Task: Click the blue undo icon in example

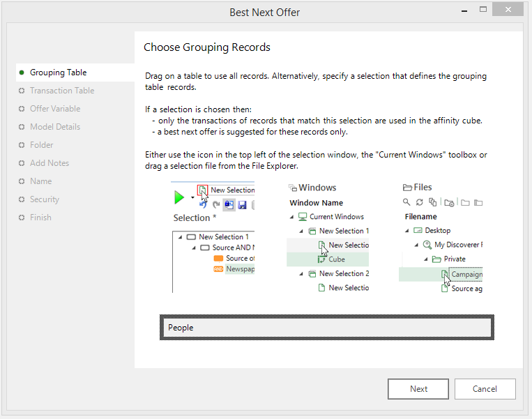Action: tap(203, 204)
